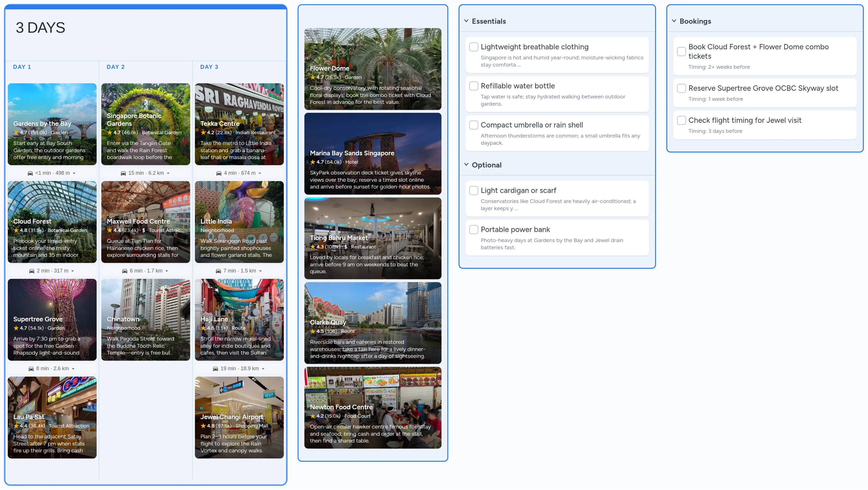
Task: Open the Gardens by the Bay card
Action: pyautogui.click(x=52, y=124)
